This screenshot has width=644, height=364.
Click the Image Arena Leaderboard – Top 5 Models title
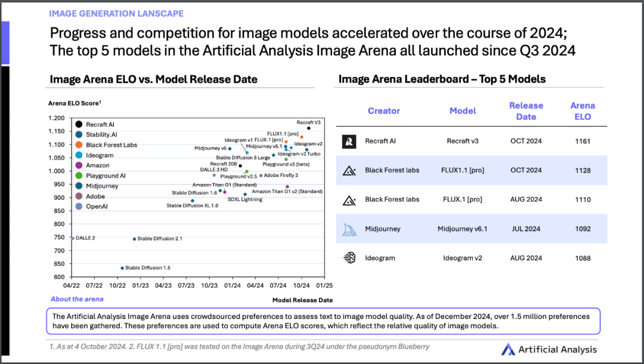442,79
